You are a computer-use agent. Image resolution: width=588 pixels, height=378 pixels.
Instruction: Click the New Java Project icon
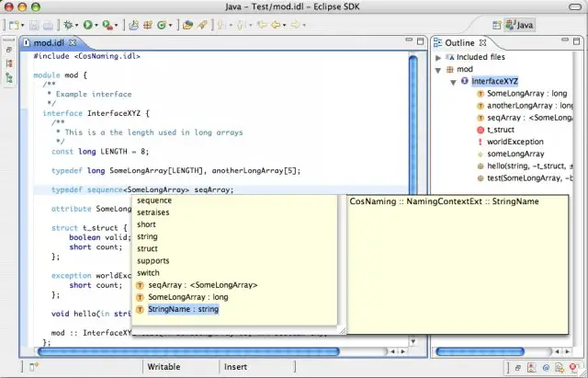133,25
